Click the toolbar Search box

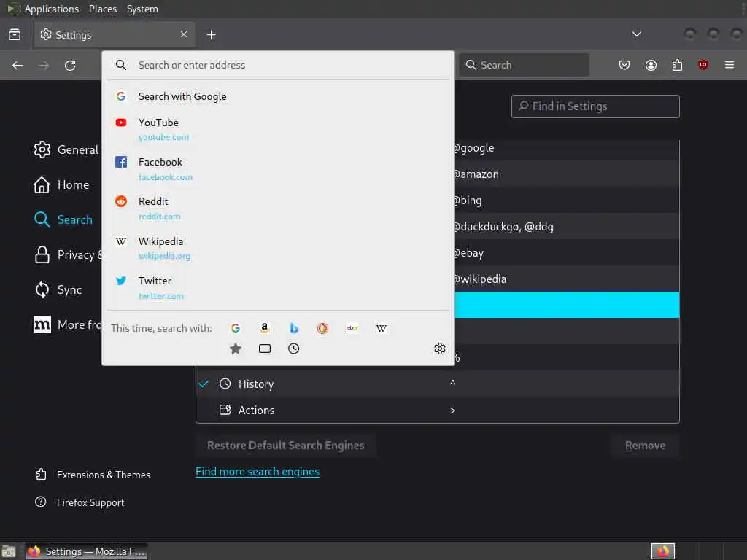524,65
